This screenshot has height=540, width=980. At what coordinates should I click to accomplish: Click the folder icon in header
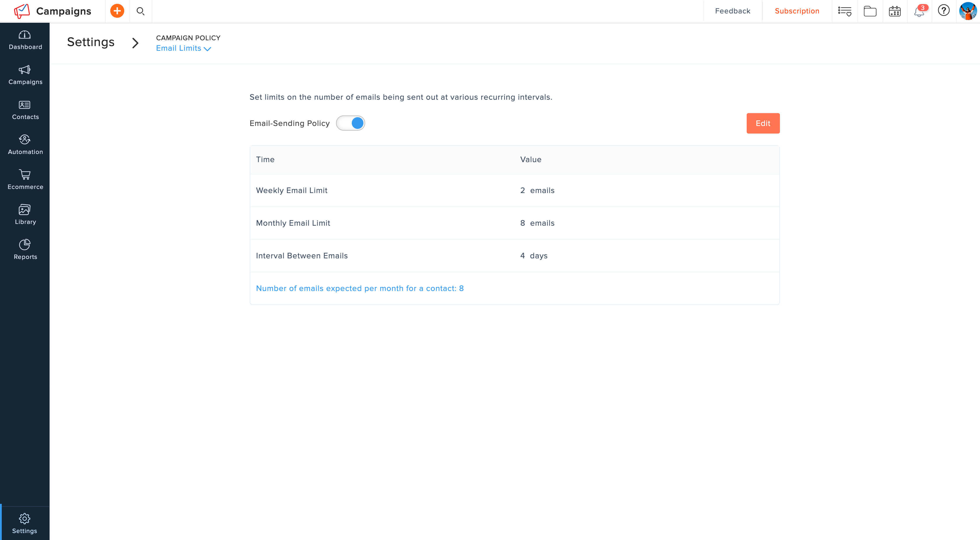pos(870,11)
